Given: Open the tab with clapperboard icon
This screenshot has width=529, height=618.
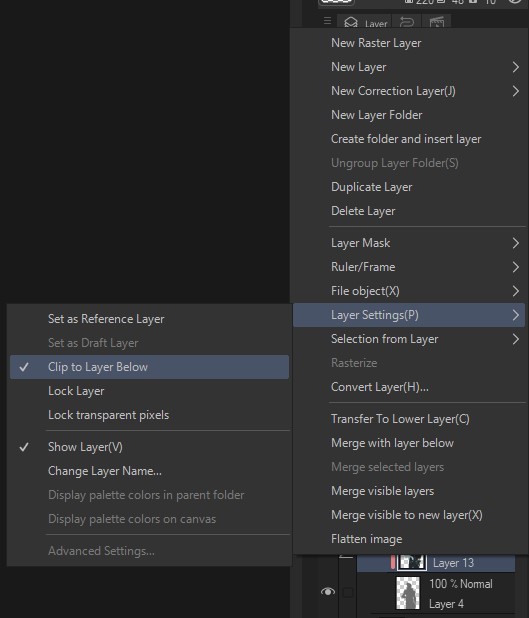Looking at the screenshot, I should [436, 22].
